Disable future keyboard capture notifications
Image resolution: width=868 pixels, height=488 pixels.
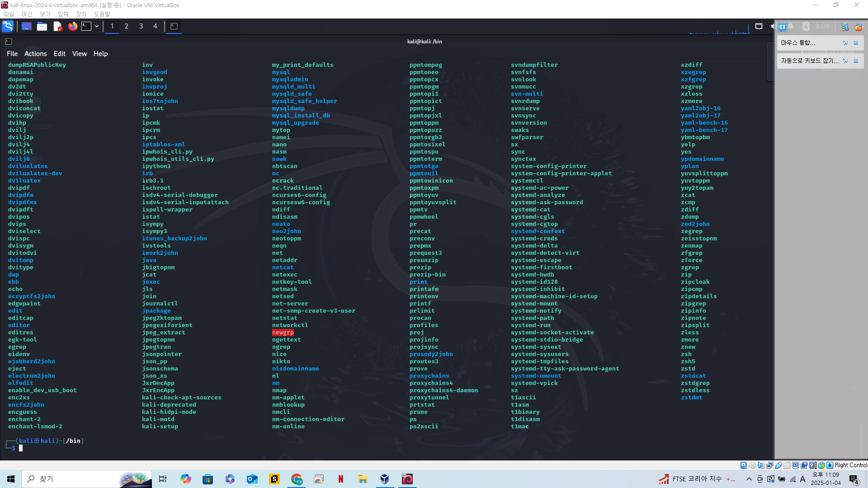click(x=845, y=61)
